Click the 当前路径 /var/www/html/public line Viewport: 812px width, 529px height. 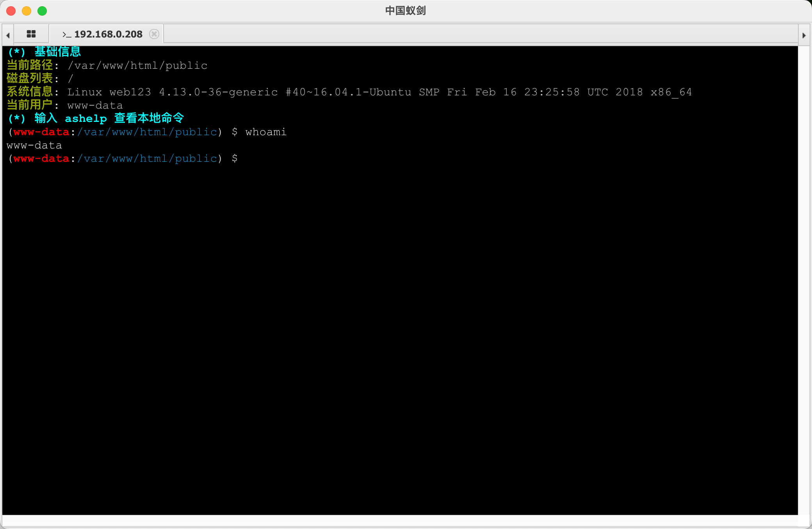107,65
